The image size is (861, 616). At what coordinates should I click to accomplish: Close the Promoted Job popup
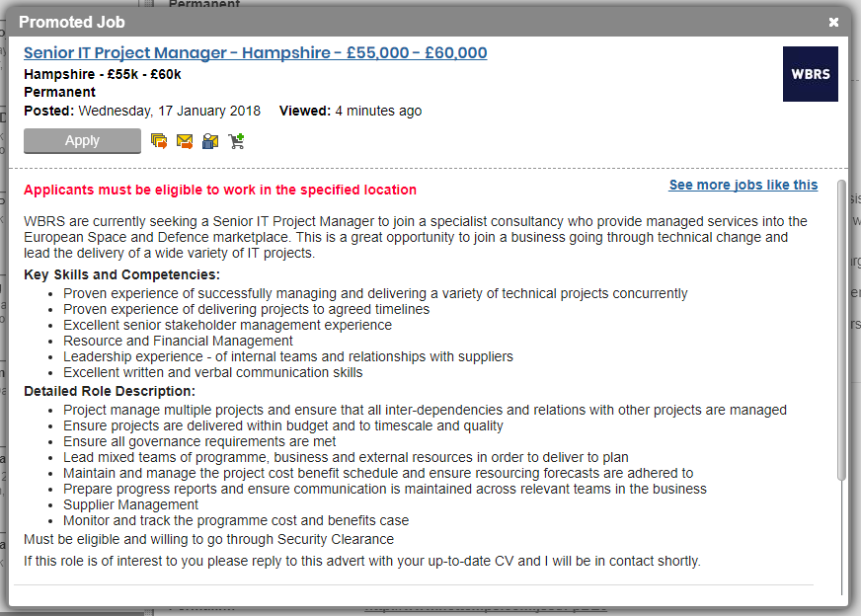coord(834,22)
